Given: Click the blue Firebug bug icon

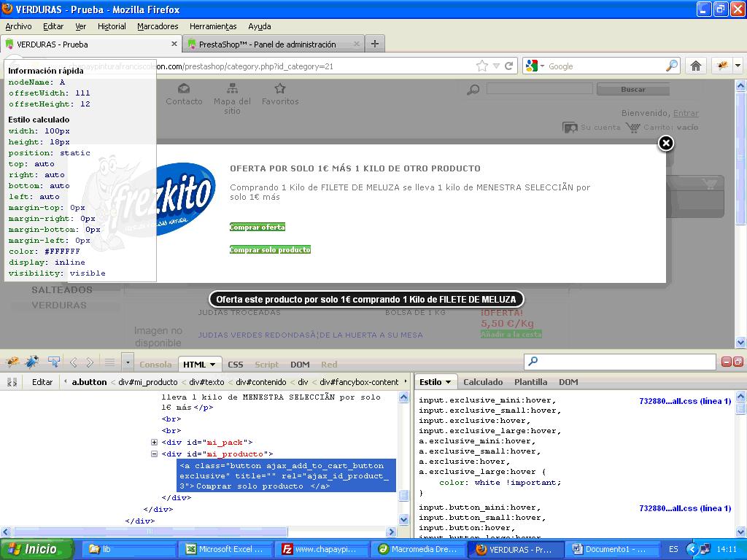Looking at the screenshot, I should coord(32,362).
